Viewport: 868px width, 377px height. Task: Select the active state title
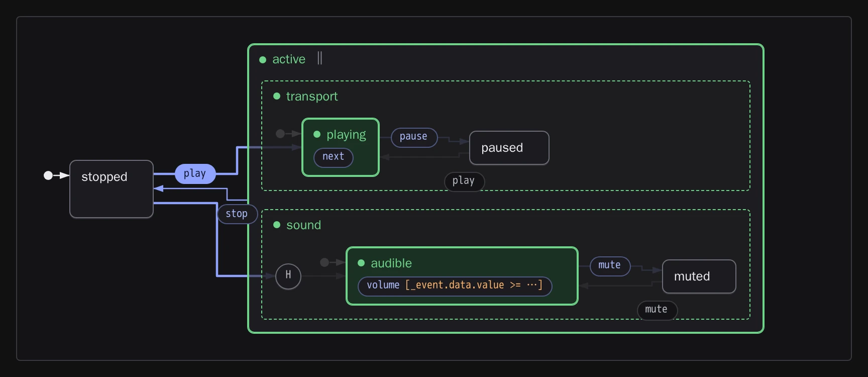point(289,59)
